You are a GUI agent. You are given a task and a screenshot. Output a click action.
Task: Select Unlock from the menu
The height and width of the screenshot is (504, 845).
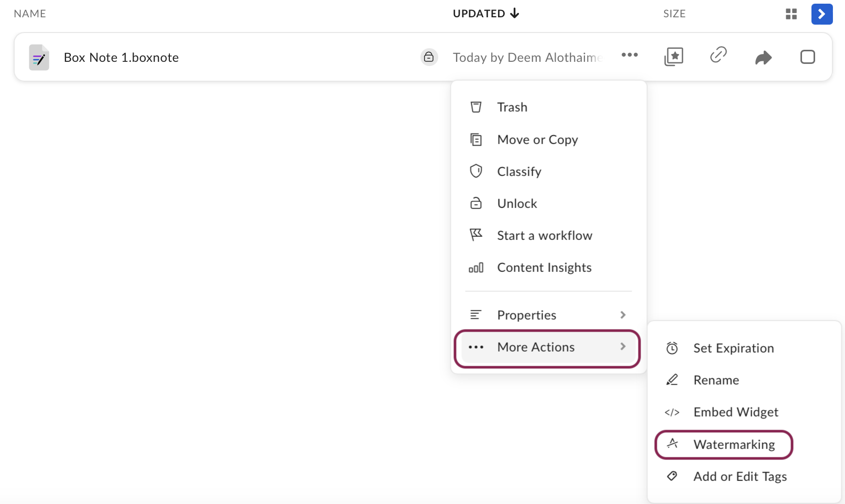pos(517,204)
